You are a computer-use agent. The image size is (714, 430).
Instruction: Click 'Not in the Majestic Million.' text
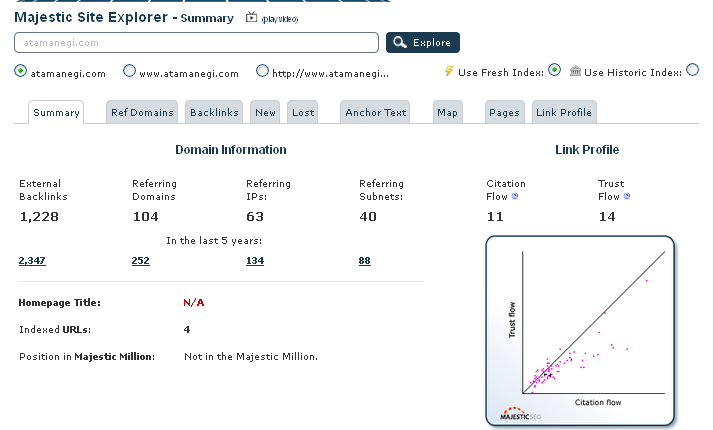tap(251, 357)
